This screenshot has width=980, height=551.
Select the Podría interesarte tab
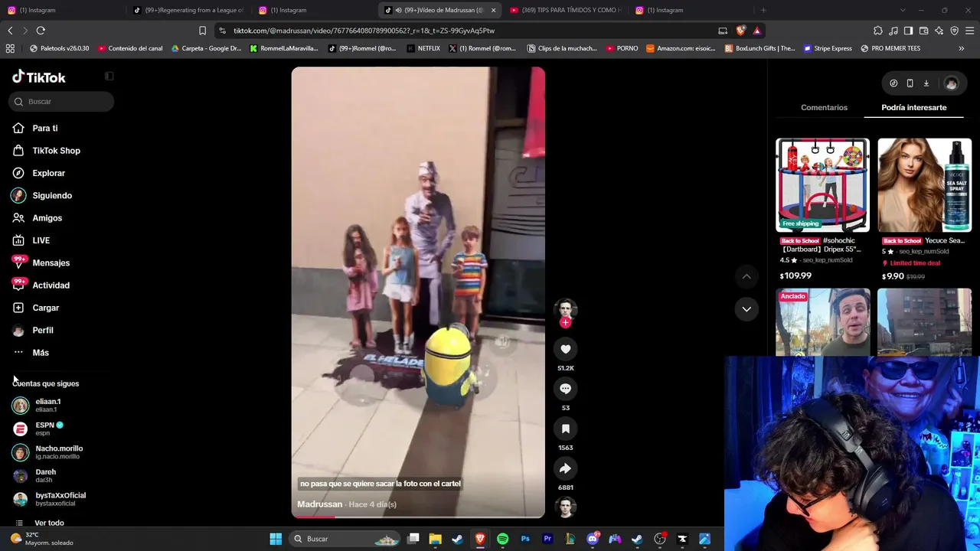[x=913, y=107]
